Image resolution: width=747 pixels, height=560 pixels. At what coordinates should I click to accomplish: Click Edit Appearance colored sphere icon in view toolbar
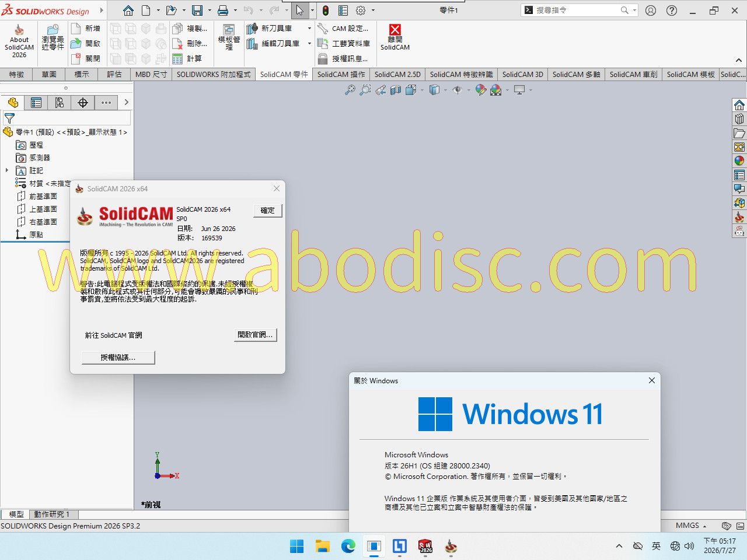(x=480, y=90)
